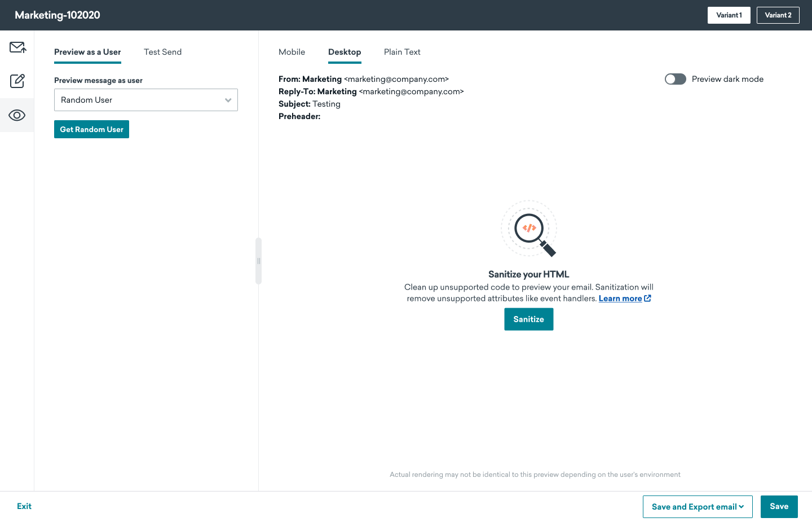The image size is (812, 522).
Task: Click external link icon beside Learn more
Action: [x=647, y=299]
